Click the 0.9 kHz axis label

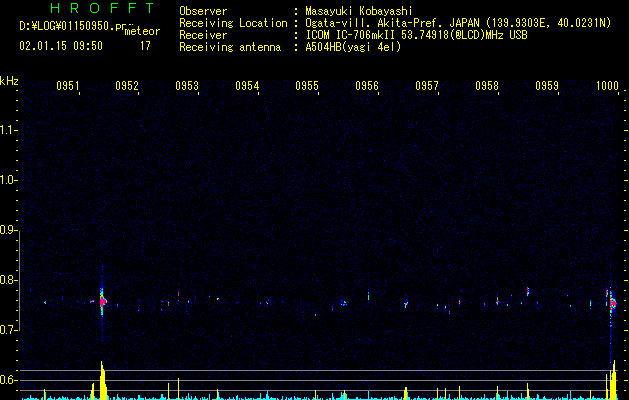click(x=8, y=230)
